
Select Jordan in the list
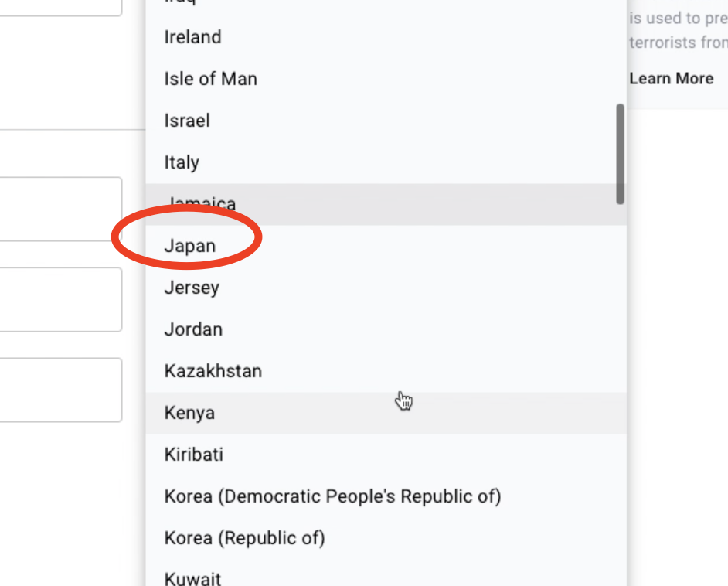pyautogui.click(x=193, y=329)
